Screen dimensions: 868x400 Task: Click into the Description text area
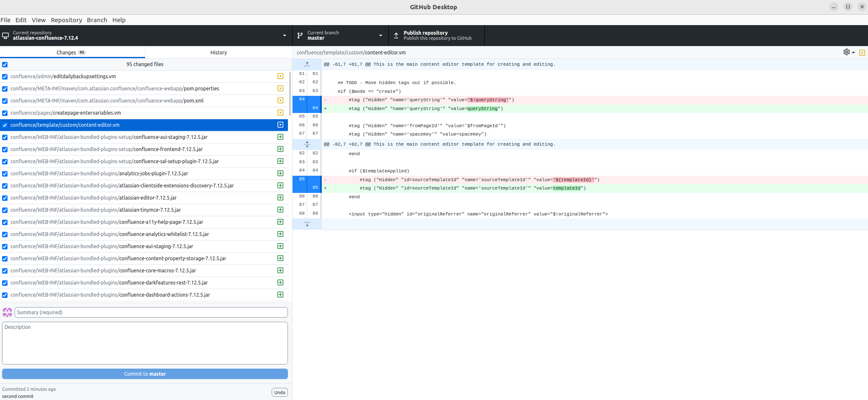pos(145,343)
